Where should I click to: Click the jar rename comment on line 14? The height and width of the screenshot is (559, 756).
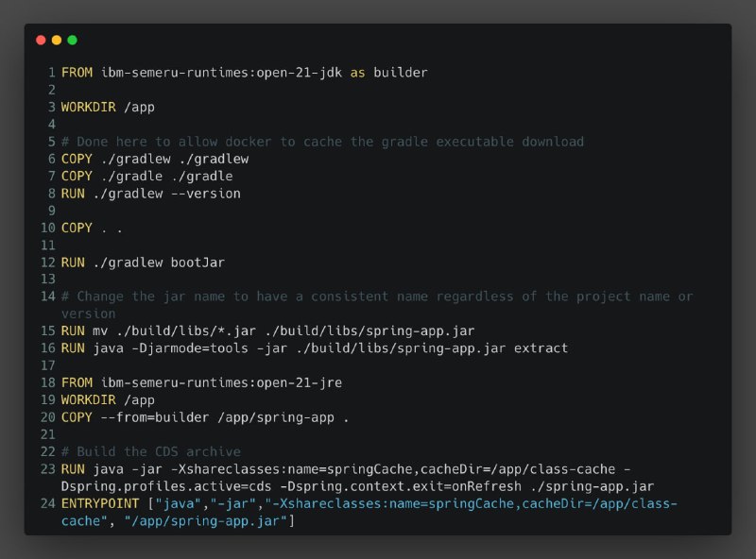[x=377, y=305]
